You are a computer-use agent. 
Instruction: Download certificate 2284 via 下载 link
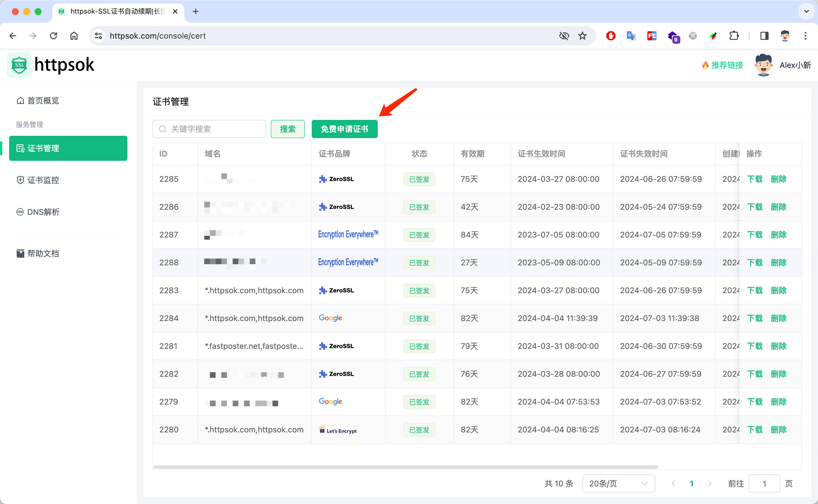click(x=755, y=318)
